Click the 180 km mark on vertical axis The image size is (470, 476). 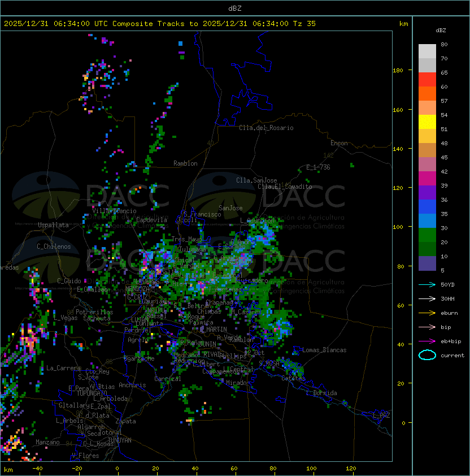click(398, 71)
